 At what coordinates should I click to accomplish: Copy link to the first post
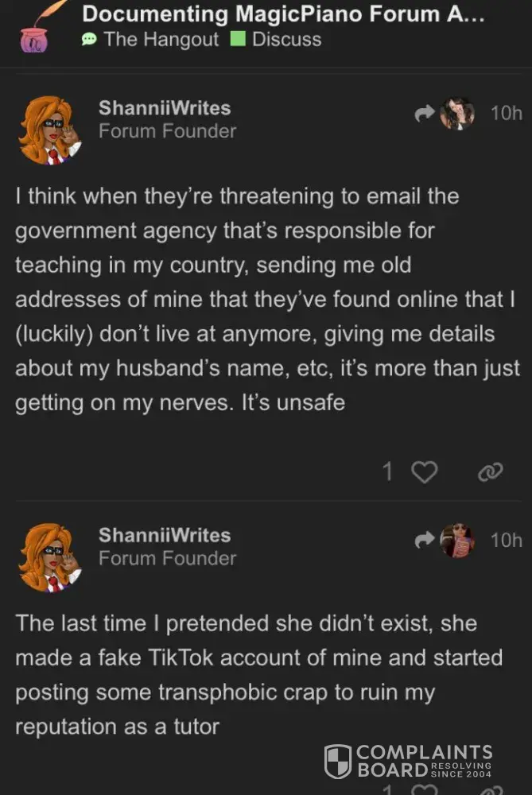pyautogui.click(x=491, y=472)
